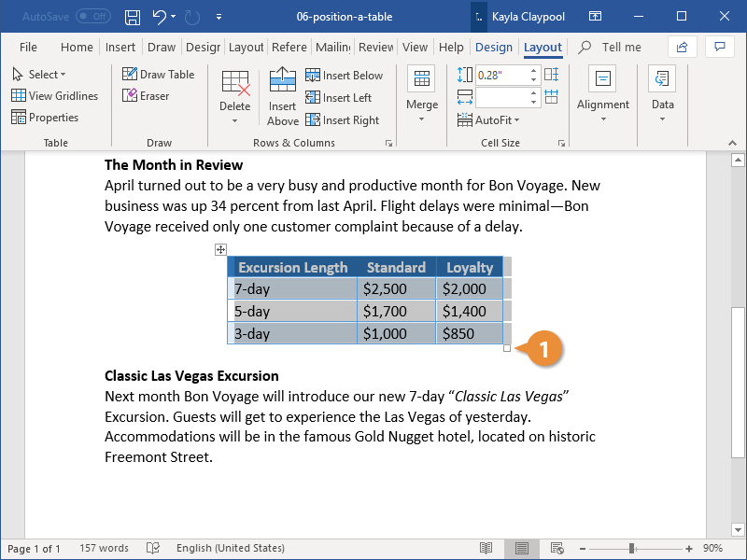Toggle View Gridlines
Viewport: 747px width, 560px height.
(x=55, y=95)
